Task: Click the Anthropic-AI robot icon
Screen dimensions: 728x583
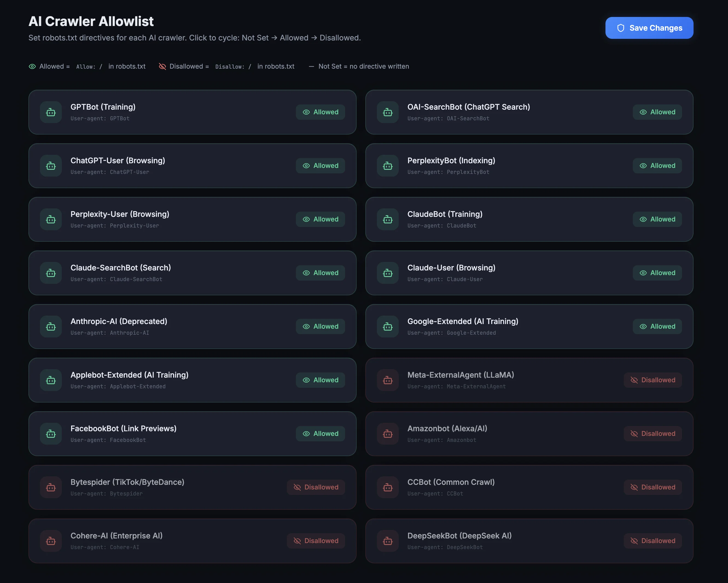Action: pos(51,327)
